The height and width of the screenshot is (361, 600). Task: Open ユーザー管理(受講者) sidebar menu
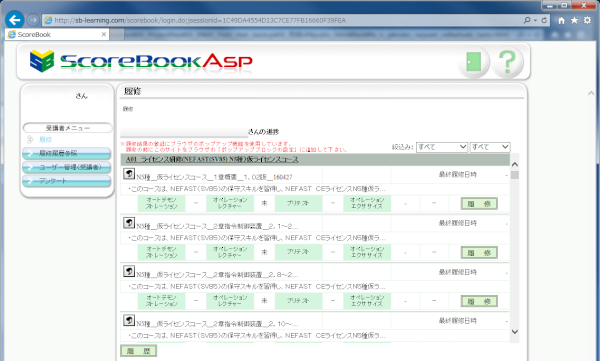(67, 167)
